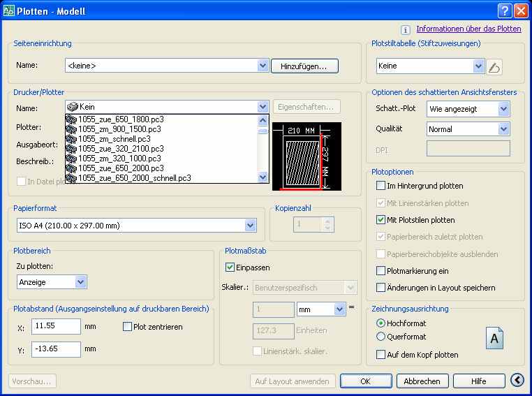Image resolution: width=532 pixels, height=396 pixels.
Task: Collapse the Drucker/Plotter Name dropdown
Action: tap(263, 108)
